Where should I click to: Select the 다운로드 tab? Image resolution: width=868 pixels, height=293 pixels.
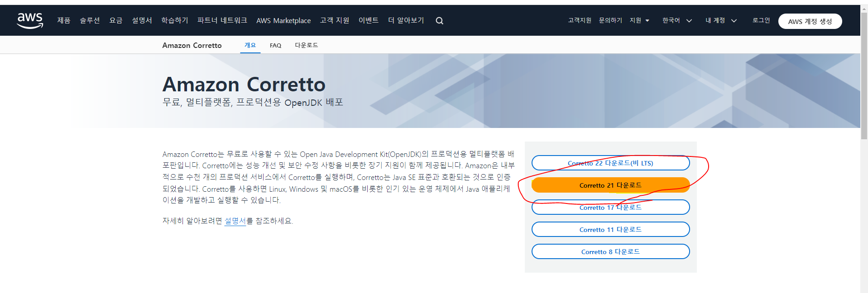pyautogui.click(x=307, y=45)
